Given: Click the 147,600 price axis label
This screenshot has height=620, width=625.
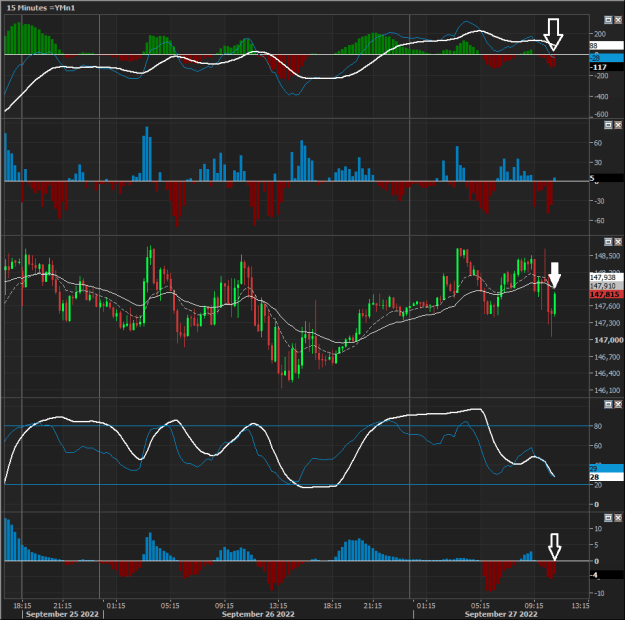Looking at the screenshot, I should coord(607,306).
